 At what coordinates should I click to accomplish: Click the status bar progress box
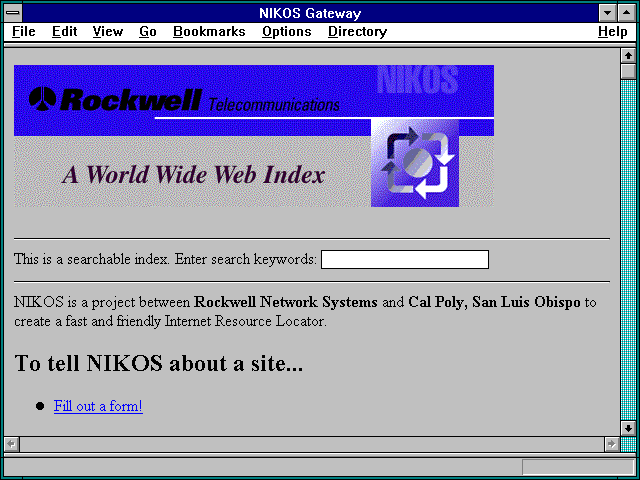[578, 467]
